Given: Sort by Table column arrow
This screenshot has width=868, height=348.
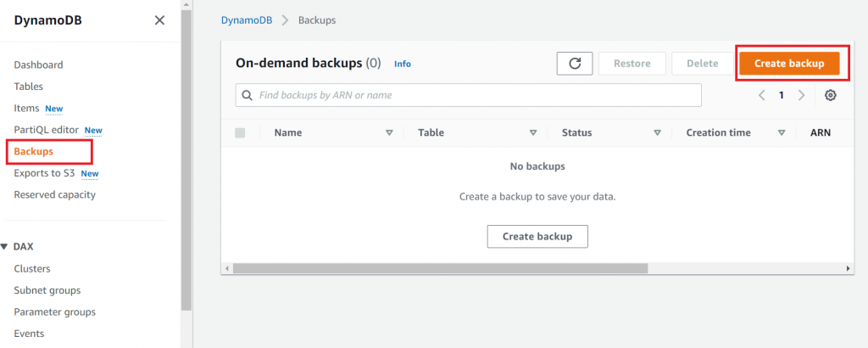Looking at the screenshot, I should click(533, 132).
